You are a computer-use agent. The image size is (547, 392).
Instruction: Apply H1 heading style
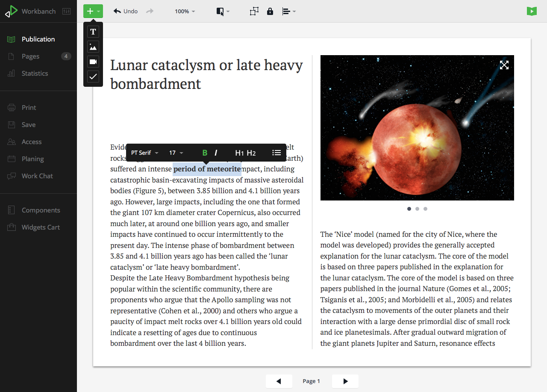point(239,153)
